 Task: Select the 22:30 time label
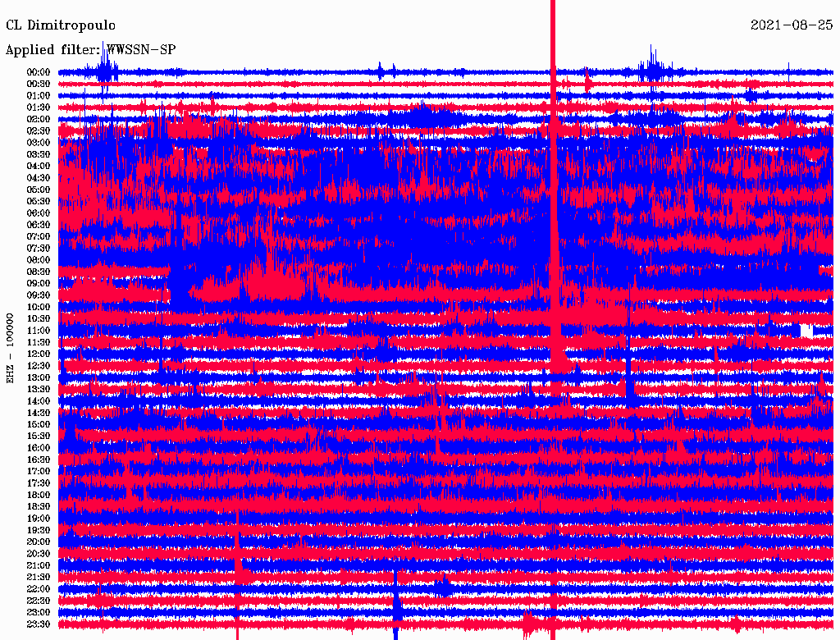[x=39, y=601]
